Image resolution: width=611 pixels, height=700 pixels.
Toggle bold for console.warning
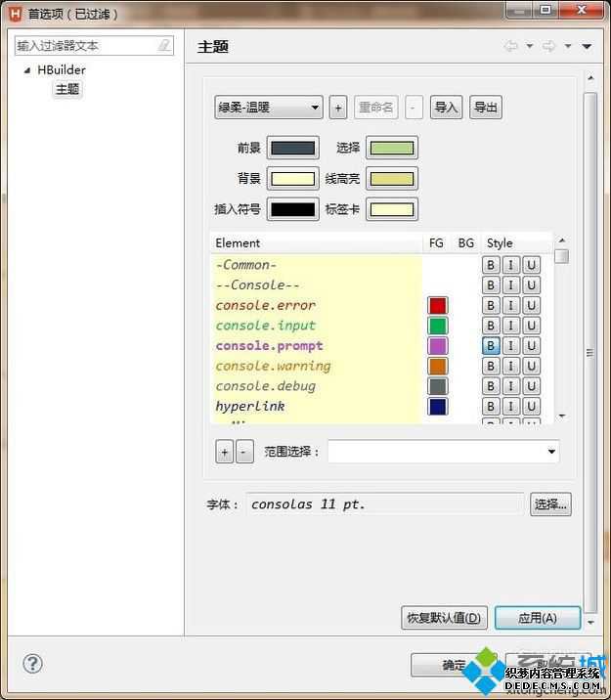tap(491, 366)
